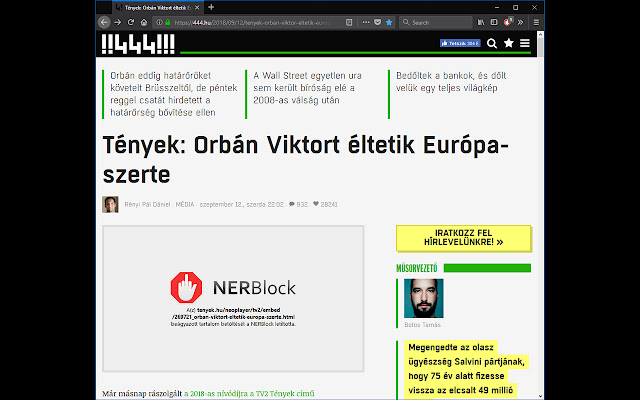The image size is (640, 400).
Task: Open the Firefox hamburger menu
Action: tap(536, 22)
